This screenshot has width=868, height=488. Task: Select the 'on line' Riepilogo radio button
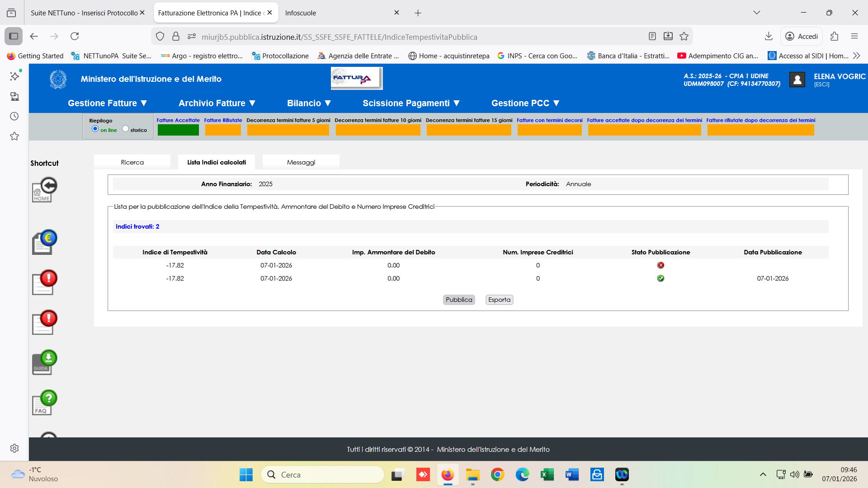click(x=95, y=129)
